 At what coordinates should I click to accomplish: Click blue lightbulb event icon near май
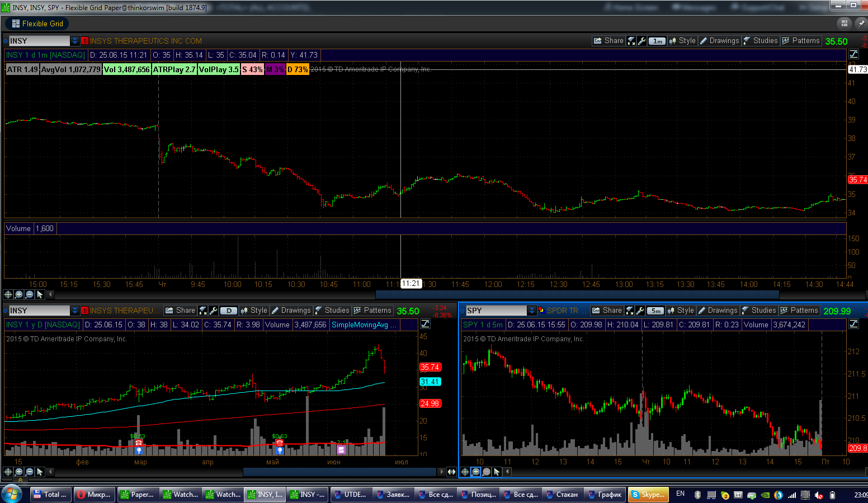(x=280, y=450)
